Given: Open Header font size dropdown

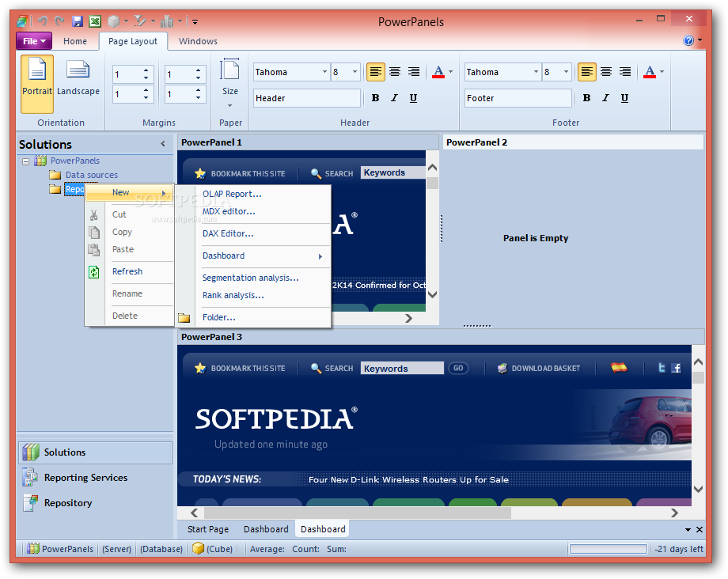Looking at the screenshot, I should 355,72.
